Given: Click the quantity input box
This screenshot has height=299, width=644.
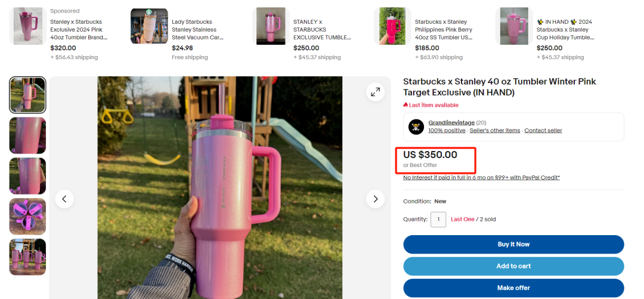Looking at the screenshot, I should [438, 219].
